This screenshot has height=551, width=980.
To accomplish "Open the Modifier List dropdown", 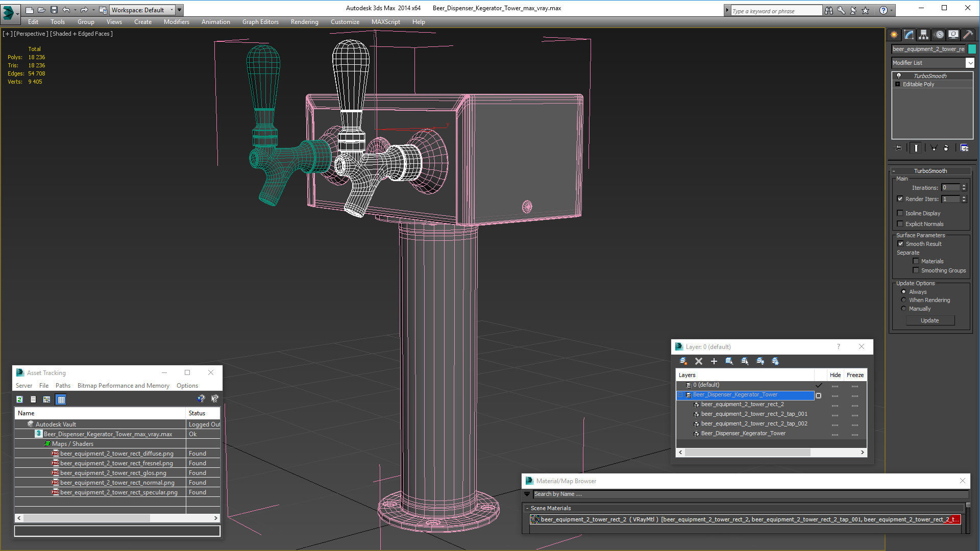I will [970, 63].
